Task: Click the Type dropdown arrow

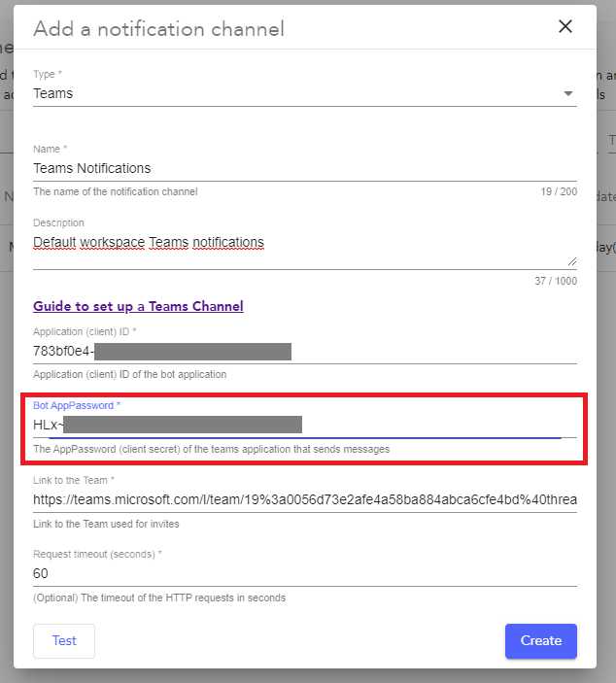Action: click(x=567, y=93)
